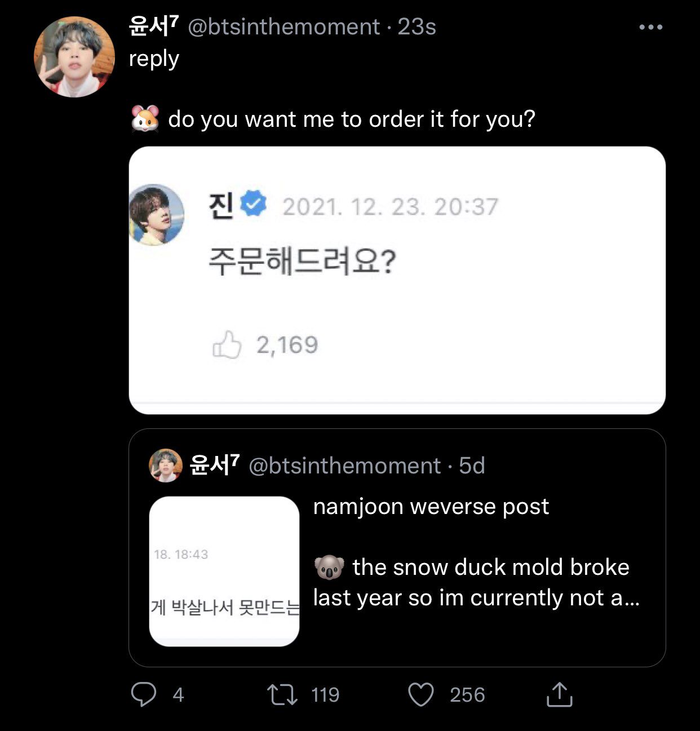Click the like count 256
700x731 pixels.
pyautogui.click(x=467, y=695)
